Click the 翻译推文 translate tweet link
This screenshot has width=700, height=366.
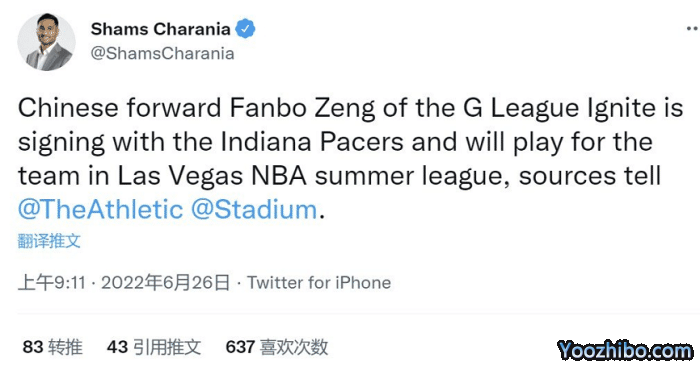[49, 241]
